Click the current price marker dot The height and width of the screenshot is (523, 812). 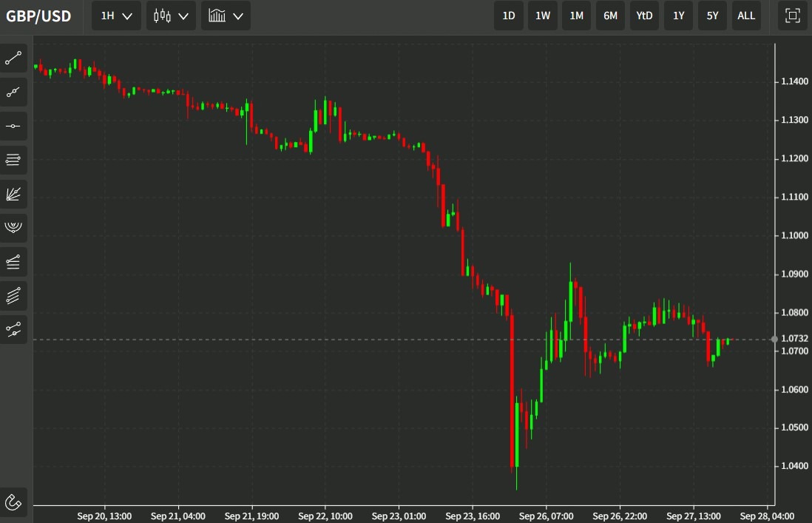pyautogui.click(x=774, y=339)
